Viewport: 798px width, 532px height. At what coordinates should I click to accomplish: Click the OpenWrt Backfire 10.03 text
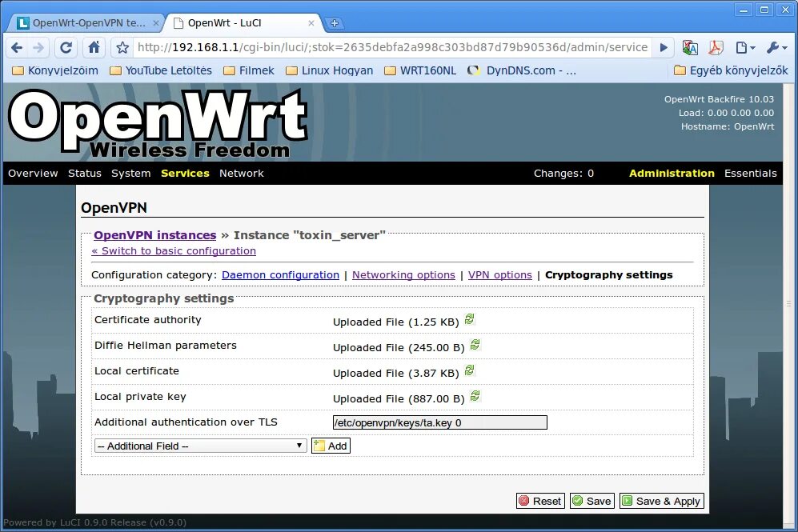(719, 99)
